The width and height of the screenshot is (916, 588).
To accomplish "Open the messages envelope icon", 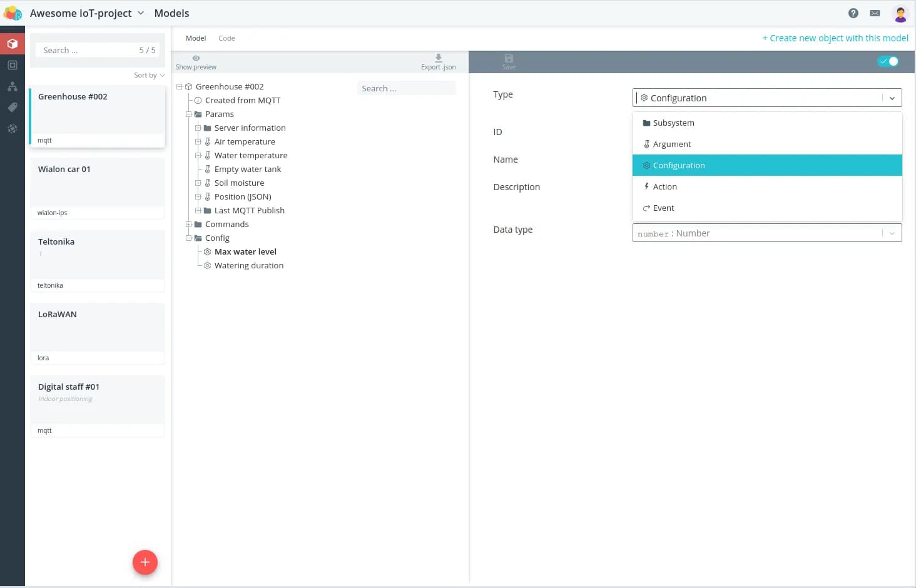I will pyautogui.click(x=875, y=13).
